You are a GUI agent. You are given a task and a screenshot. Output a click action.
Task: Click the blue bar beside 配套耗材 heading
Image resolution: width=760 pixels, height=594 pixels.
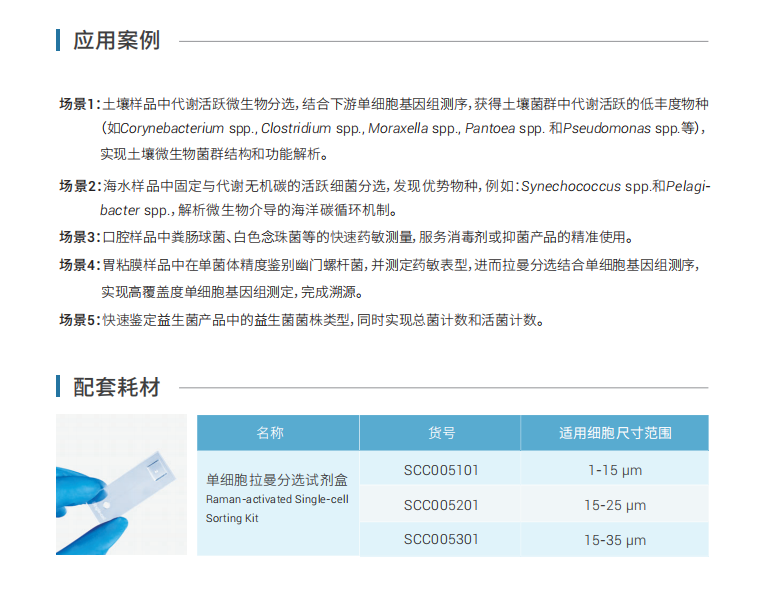click(x=58, y=387)
